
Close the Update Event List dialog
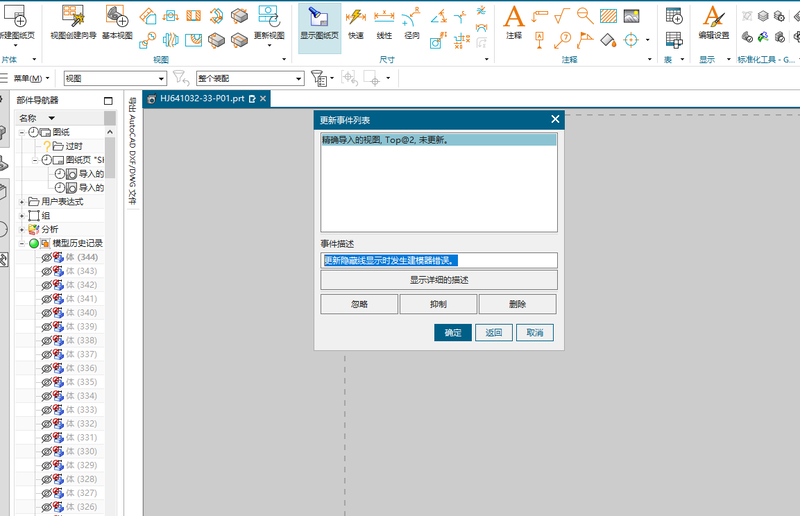point(555,119)
